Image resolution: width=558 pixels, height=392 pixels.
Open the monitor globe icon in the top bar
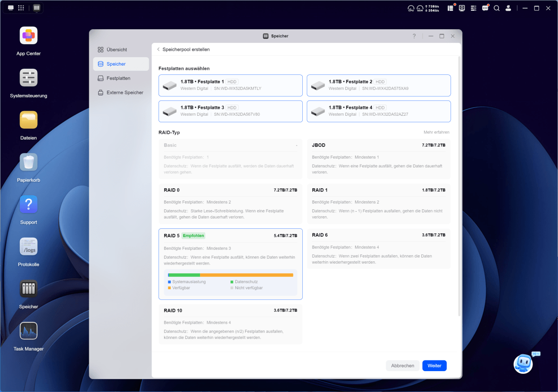point(462,8)
